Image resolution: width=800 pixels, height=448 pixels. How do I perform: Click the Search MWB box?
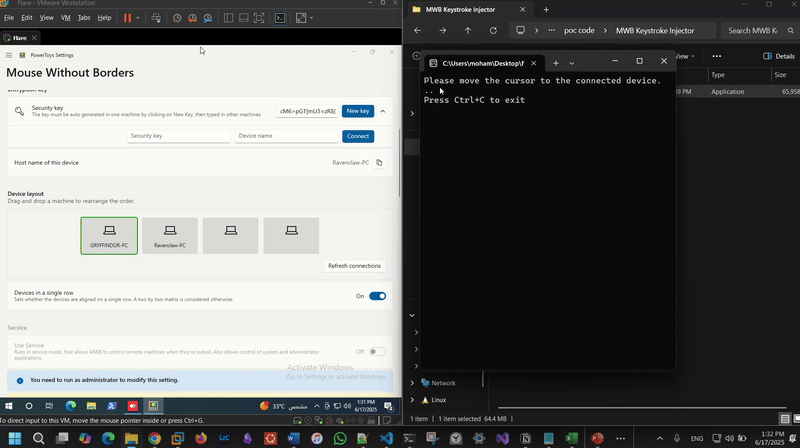coord(760,31)
